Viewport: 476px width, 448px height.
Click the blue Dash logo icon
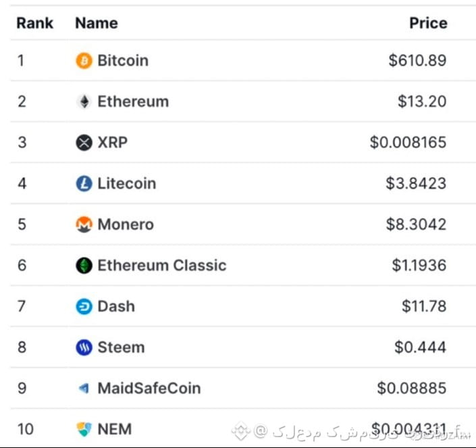[84, 307]
